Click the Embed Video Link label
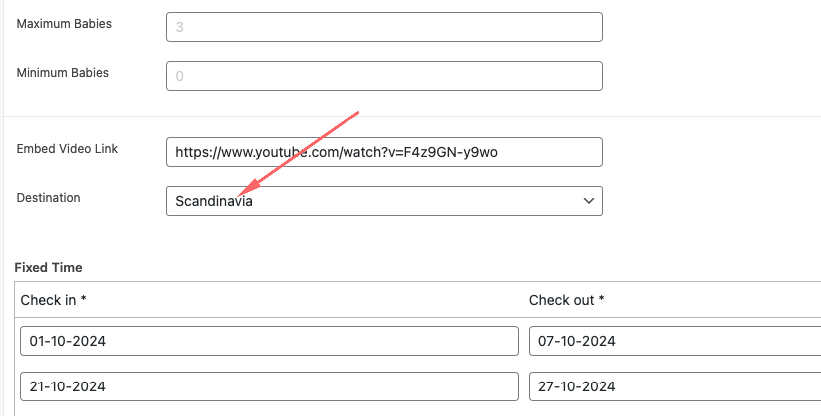 click(67, 149)
